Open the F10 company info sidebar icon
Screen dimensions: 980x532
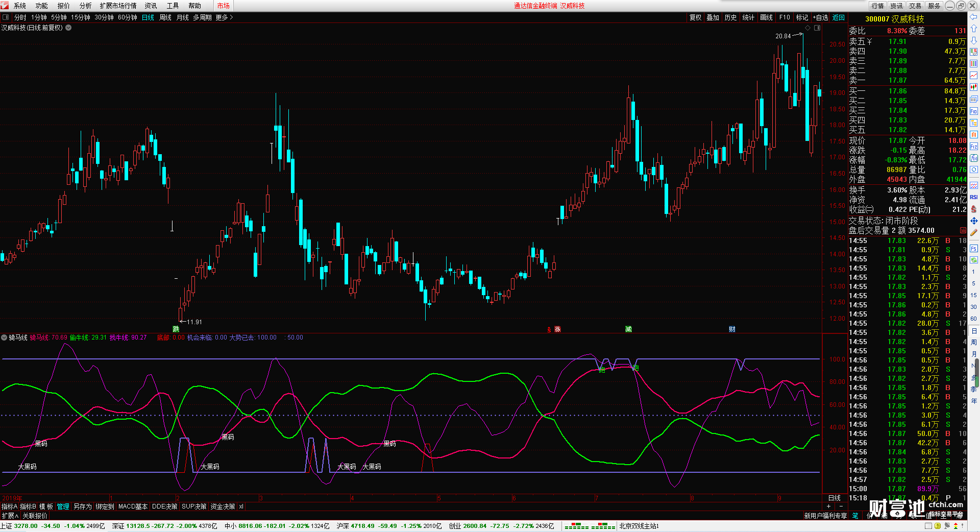tap(974, 111)
